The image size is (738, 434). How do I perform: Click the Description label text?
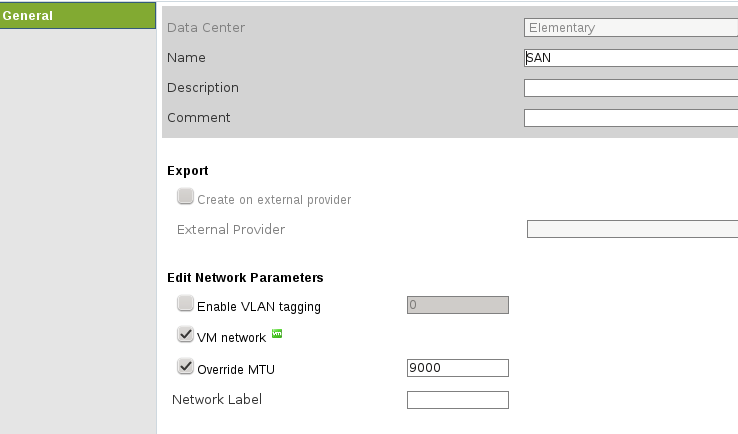pyautogui.click(x=203, y=87)
